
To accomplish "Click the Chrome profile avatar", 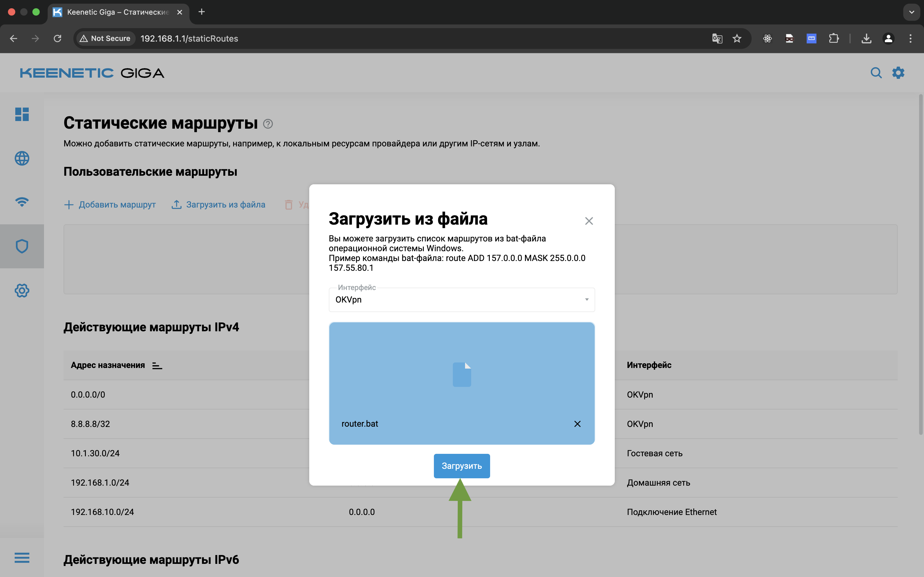I will 889,38.
